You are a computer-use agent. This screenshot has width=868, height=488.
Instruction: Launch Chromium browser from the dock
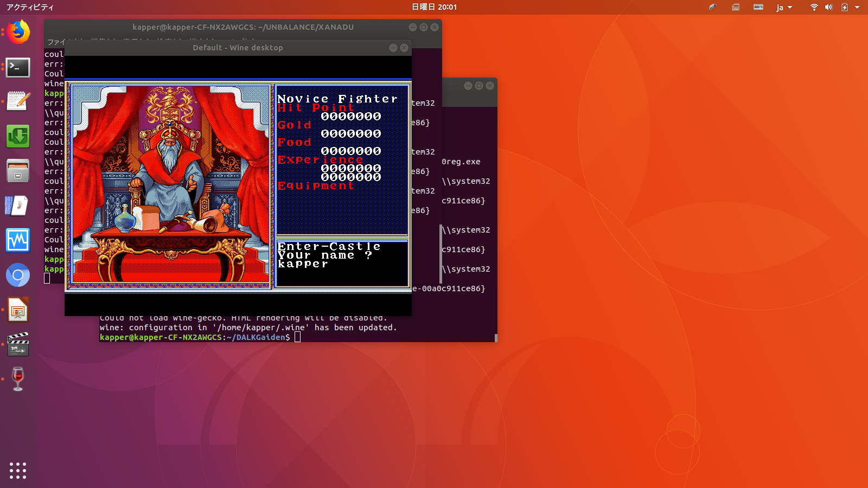(x=18, y=275)
